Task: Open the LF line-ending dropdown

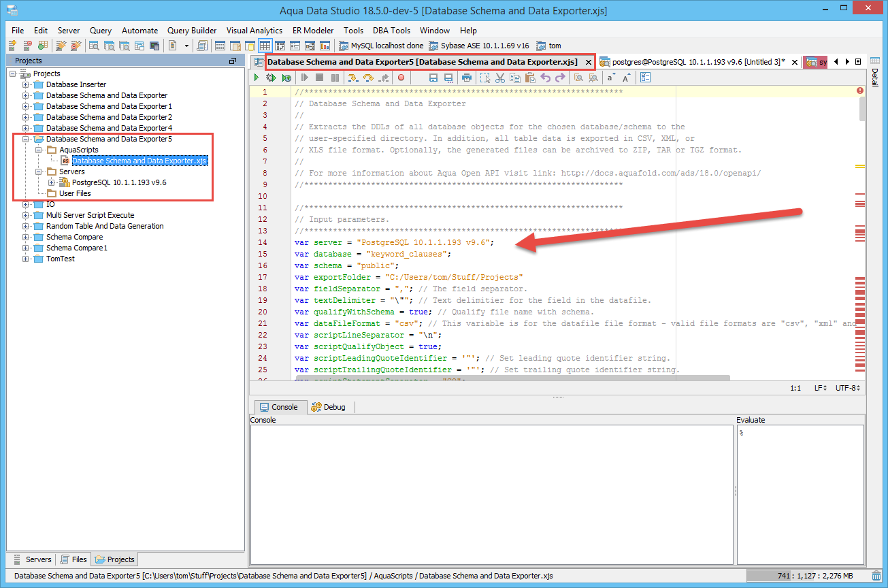Action: click(821, 388)
